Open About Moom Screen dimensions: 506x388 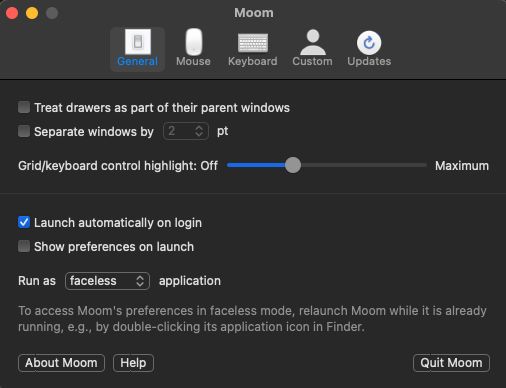click(x=61, y=363)
